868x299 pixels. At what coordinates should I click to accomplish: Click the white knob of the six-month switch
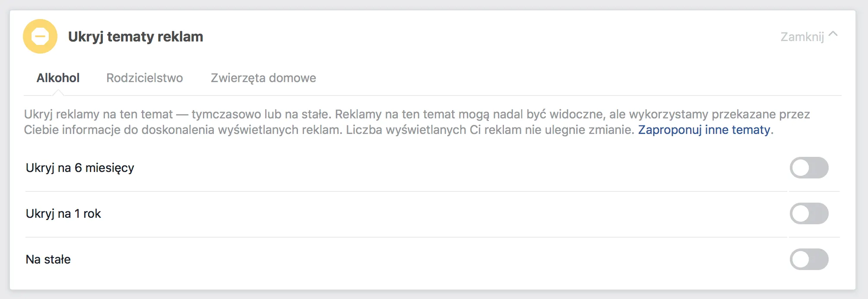click(x=801, y=168)
